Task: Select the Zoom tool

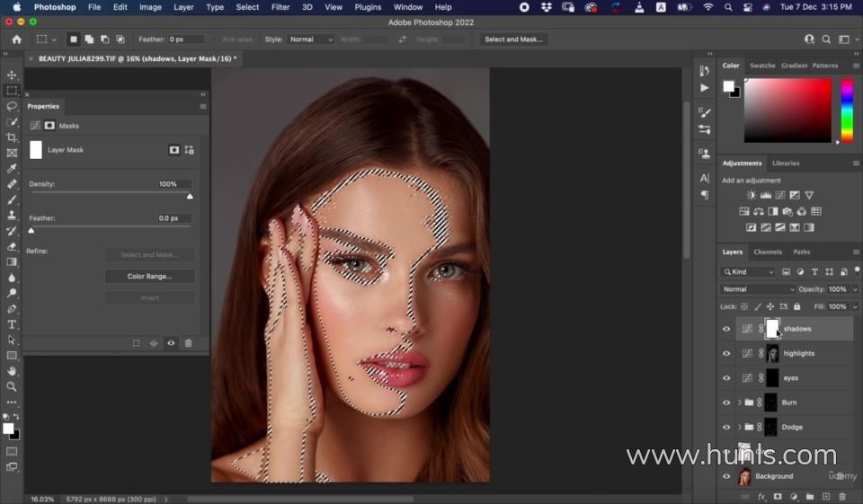Action: click(x=12, y=386)
